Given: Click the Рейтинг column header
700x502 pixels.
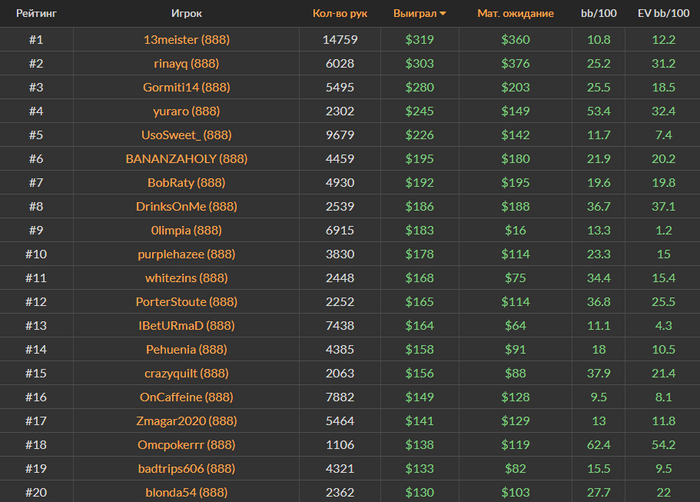Looking at the screenshot, I should [x=36, y=13].
